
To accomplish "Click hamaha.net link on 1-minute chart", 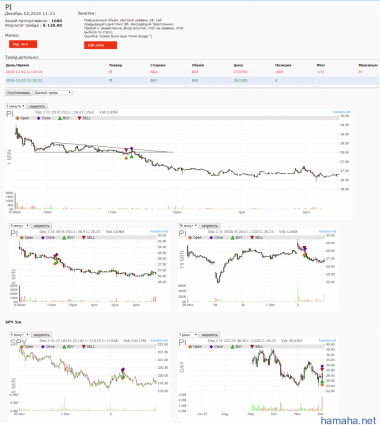I will [342, 112].
